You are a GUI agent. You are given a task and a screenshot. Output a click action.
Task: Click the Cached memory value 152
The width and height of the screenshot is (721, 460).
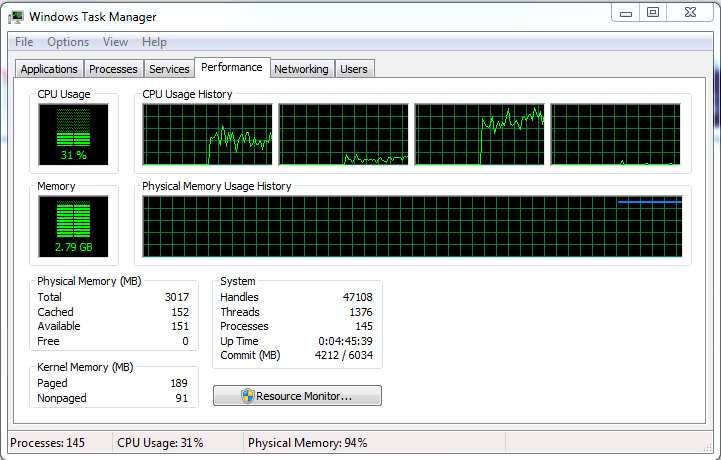[x=180, y=312]
